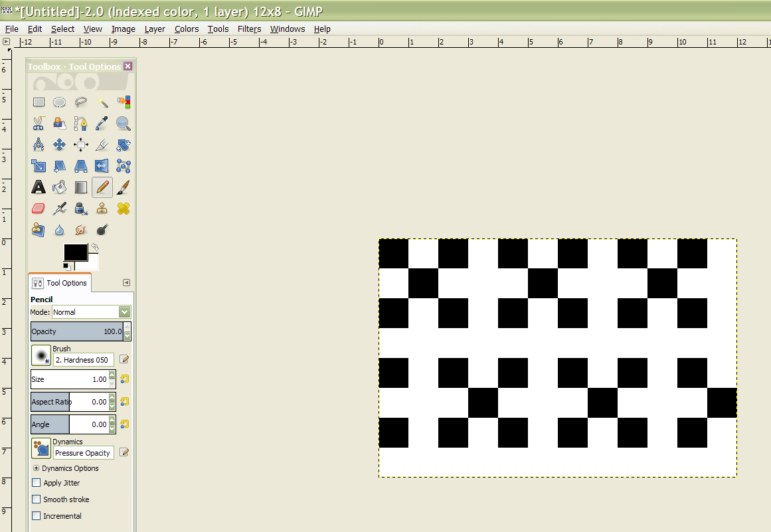This screenshot has height=532, width=771.
Task: Select the Clone tool
Action: tap(102, 208)
